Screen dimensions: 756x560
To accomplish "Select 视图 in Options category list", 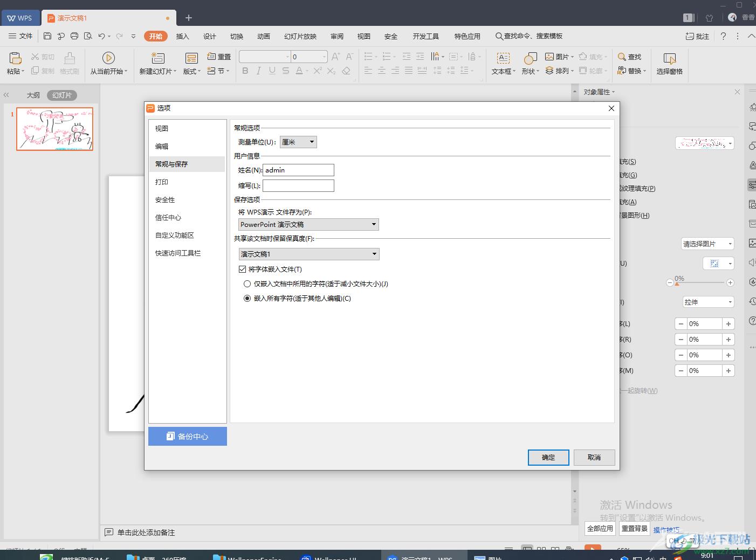I will (187, 128).
